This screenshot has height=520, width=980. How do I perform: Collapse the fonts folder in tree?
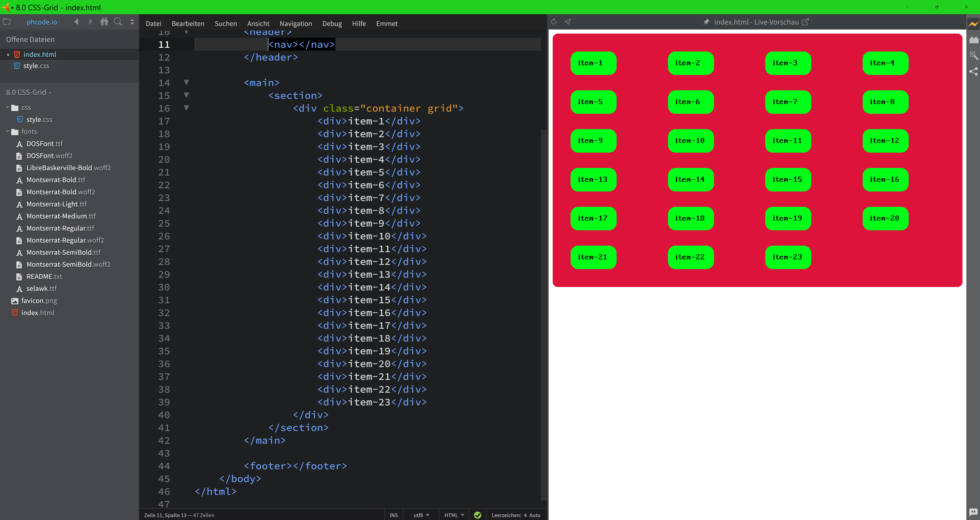click(x=7, y=132)
